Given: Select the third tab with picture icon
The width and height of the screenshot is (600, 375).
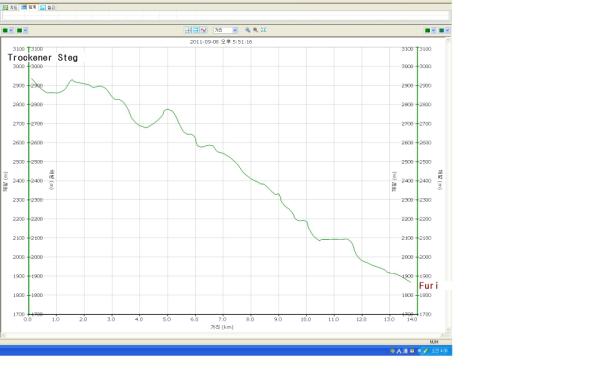Looking at the screenshot, I should [x=48, y=7].
